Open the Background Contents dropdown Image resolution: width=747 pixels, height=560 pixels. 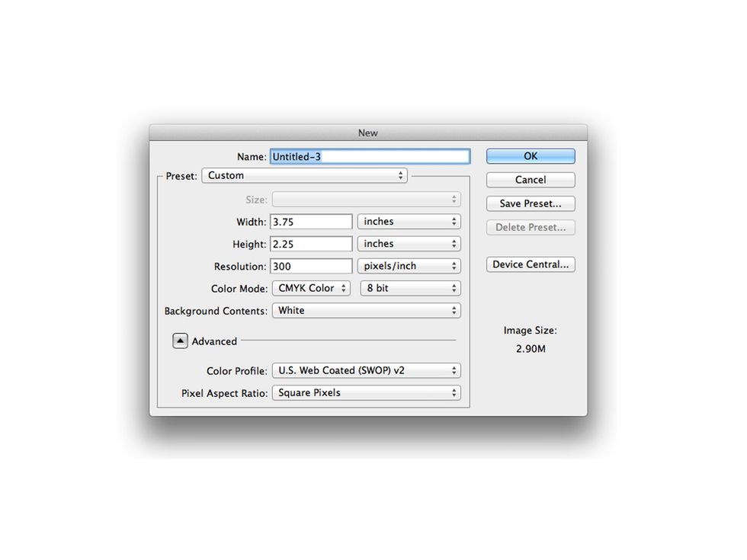(x=367, y=310)
